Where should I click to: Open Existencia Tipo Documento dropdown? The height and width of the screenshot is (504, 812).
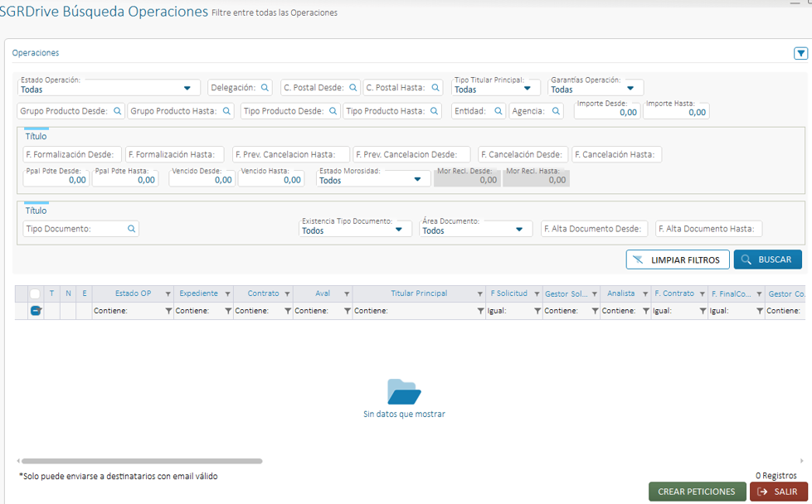[399, 230]
